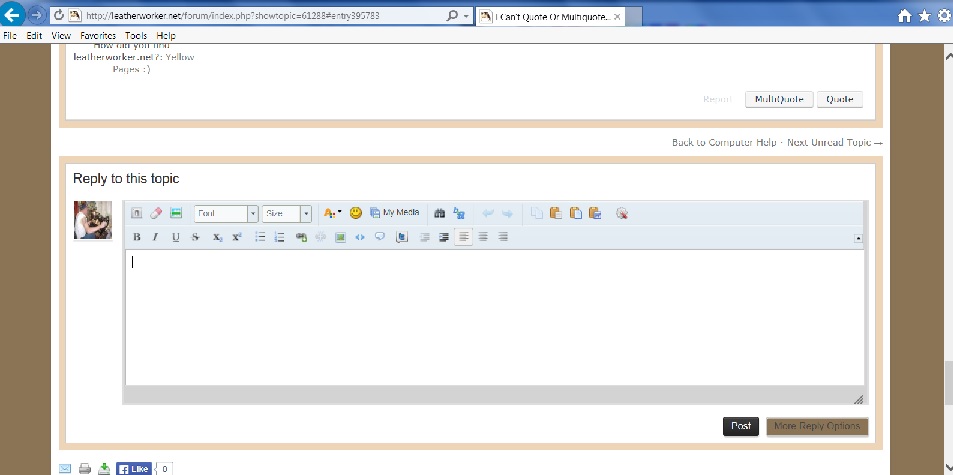The height and width of the screenshot is (475, 953).
Task: Insert a numbered list
Action: 279,237
